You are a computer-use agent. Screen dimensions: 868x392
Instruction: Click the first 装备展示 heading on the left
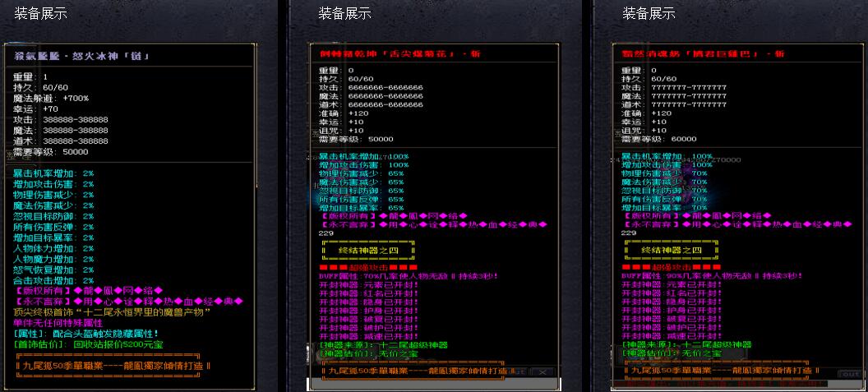41,14
